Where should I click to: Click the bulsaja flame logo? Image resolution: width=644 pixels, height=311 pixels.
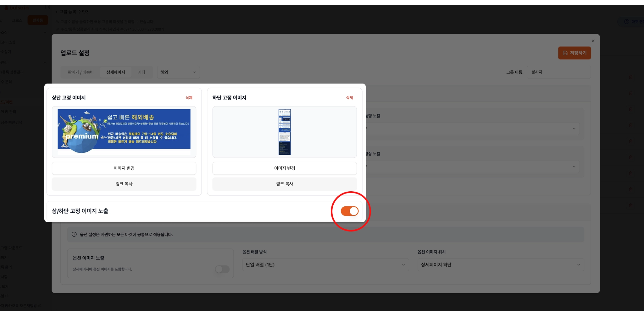pyautogui.click(x=6, y=8)
